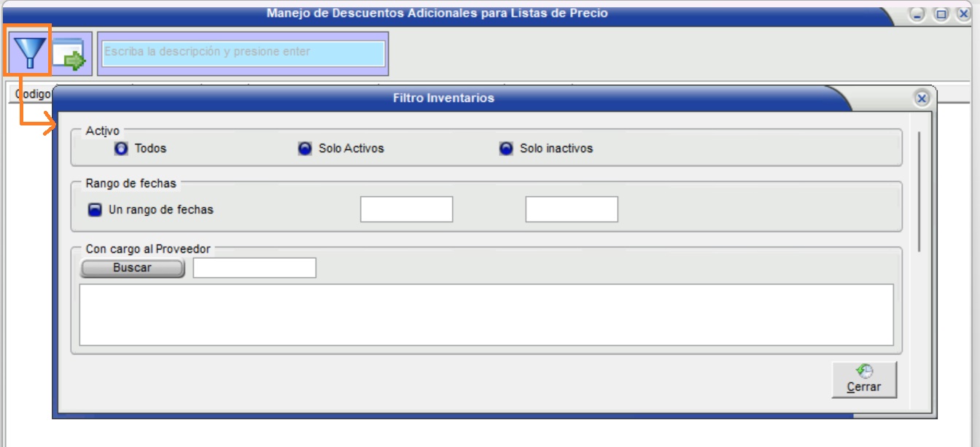Pick the Solo inactivos radio option
The height and width of the screenshot is (447, 980).
506,149
